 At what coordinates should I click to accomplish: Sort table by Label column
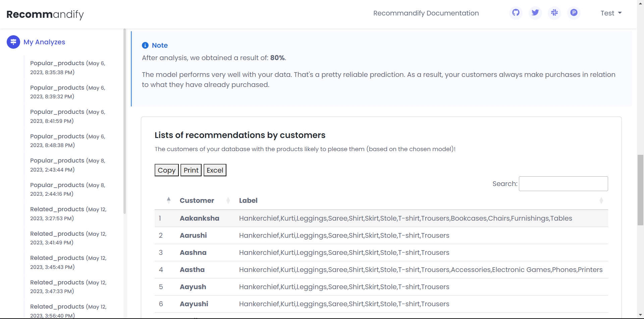248,200
